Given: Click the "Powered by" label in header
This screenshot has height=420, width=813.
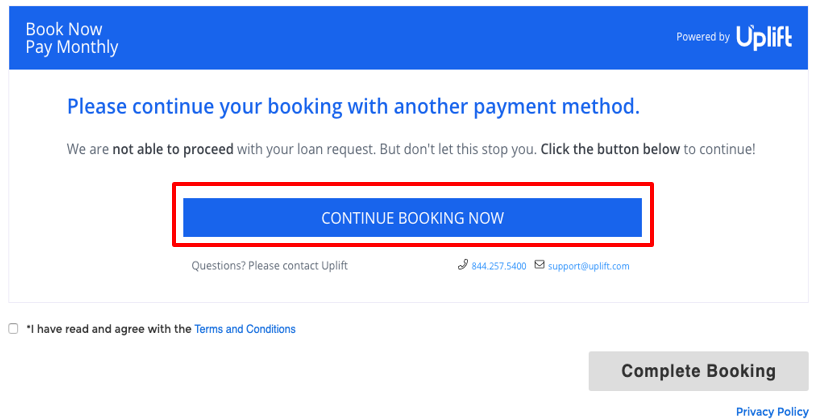Looking at the screenshot, I should point(703,37).
